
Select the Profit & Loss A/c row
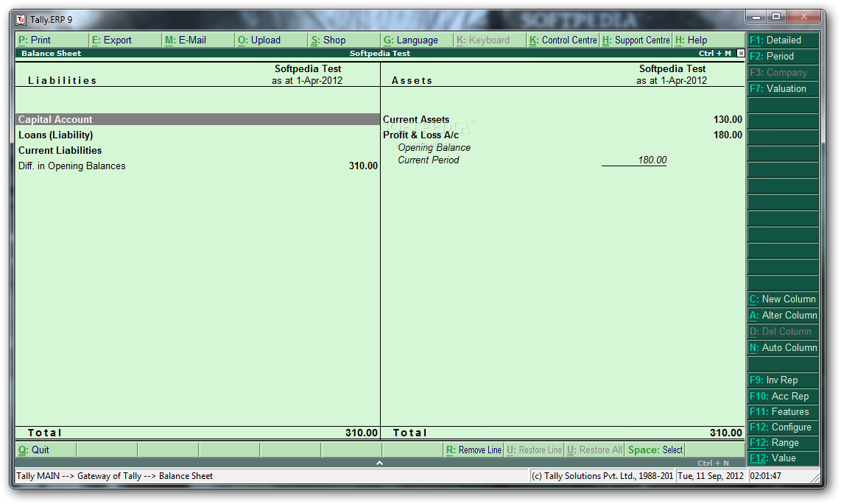coord(563,135)
